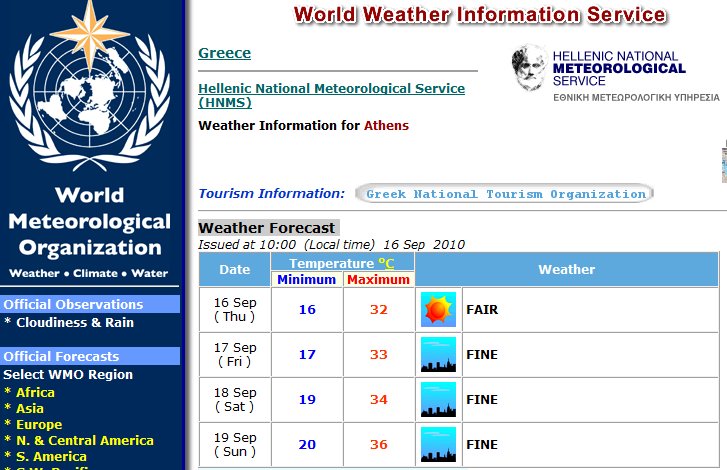
Task: Click the skyline weather icon for 19 Sep
Action: click(x=438, y=445)
